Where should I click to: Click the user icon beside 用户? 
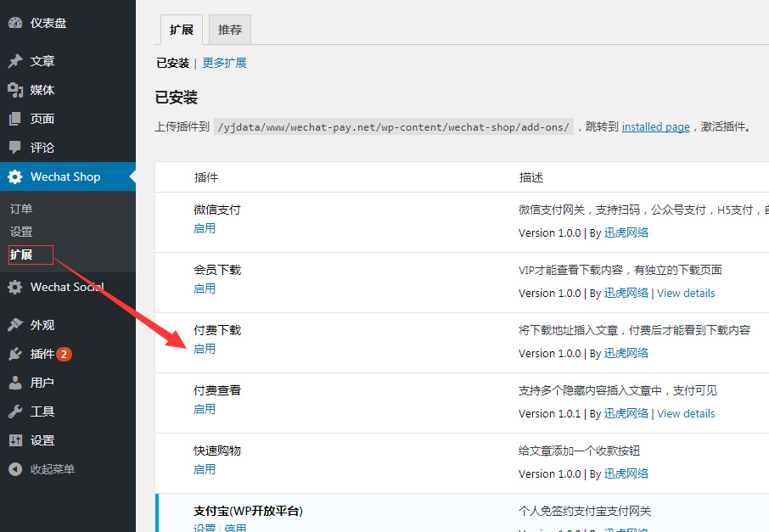click(15, 383)
